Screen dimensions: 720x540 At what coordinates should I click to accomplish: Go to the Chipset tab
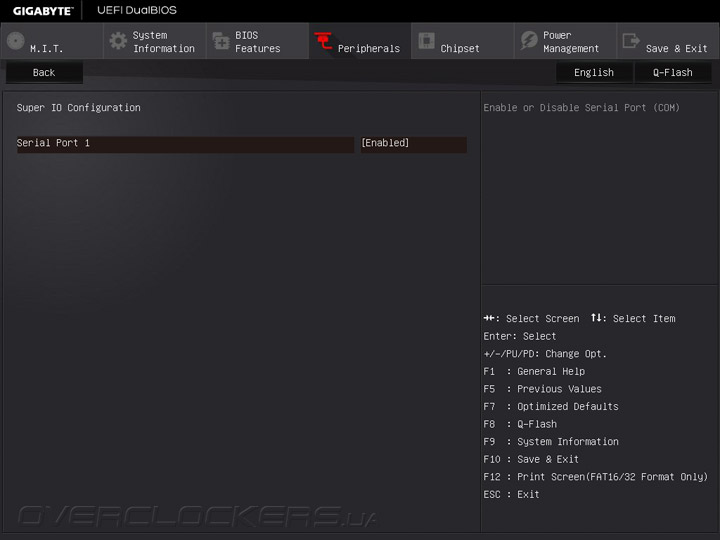[x=462, y=41]
